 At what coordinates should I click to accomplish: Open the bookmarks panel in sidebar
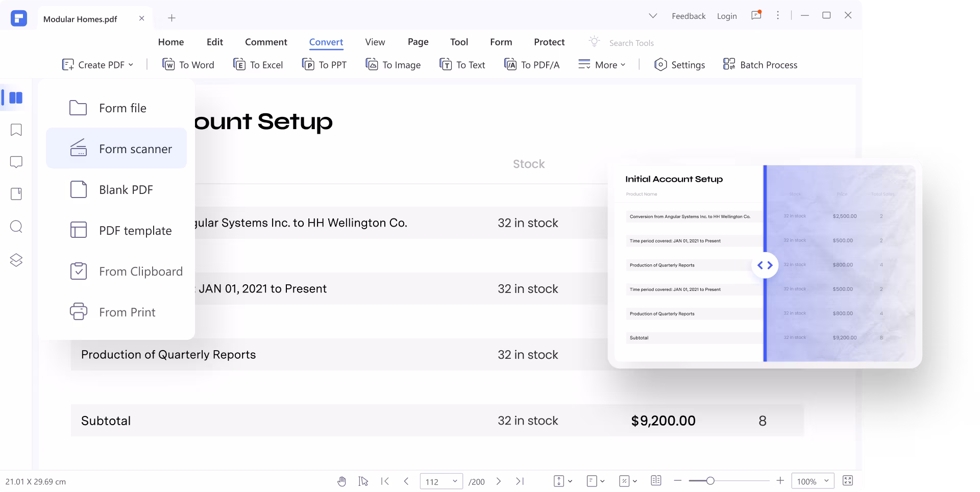coord(16,130)
